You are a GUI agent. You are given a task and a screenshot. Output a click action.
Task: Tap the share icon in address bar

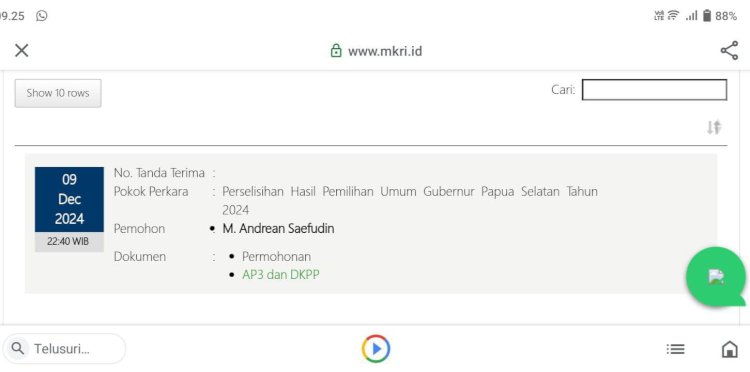point(729,51)
